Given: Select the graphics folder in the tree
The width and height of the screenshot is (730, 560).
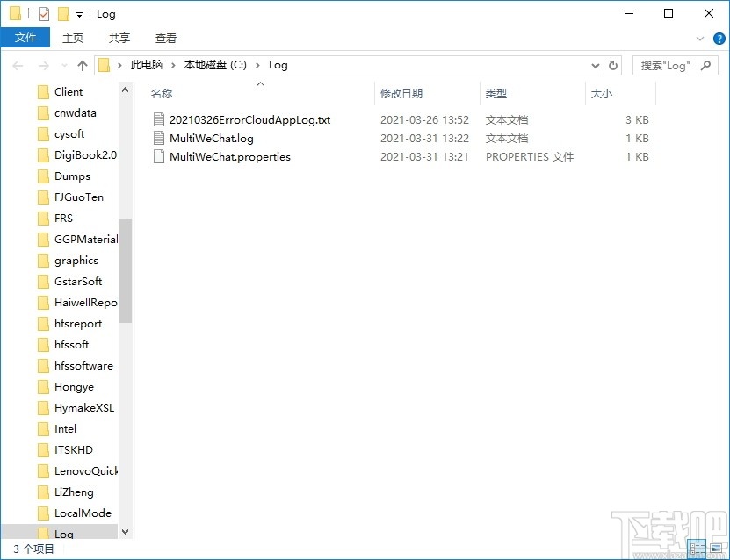Looking at the screenshot, I should pyautogui.click(x=76, y=261).
